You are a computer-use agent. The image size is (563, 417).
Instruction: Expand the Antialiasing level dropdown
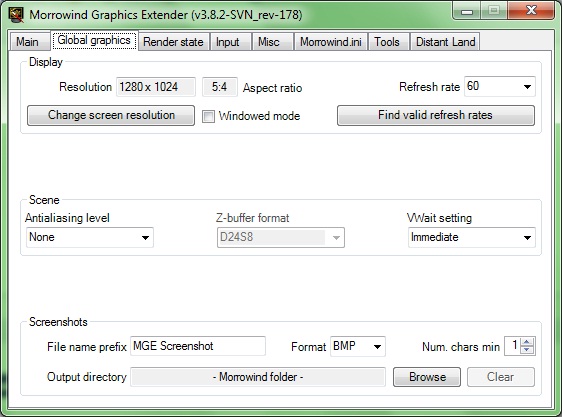click(x=90, y=237)
